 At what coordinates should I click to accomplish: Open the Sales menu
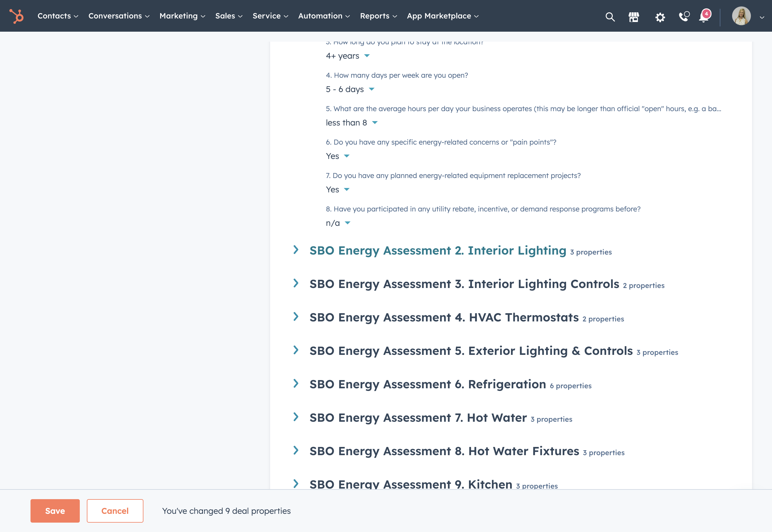229,16
